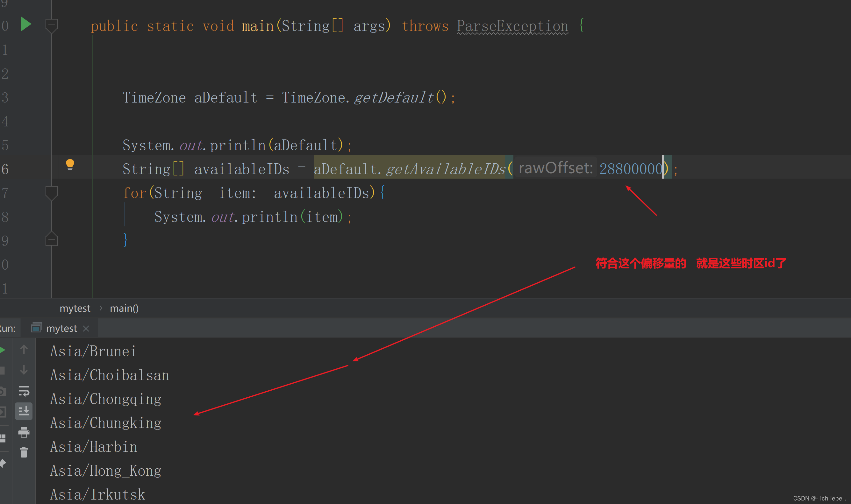This screenshot has width=851, height=504.
Task: Click the yellow intention lightbulb icon
Action: 70,165
